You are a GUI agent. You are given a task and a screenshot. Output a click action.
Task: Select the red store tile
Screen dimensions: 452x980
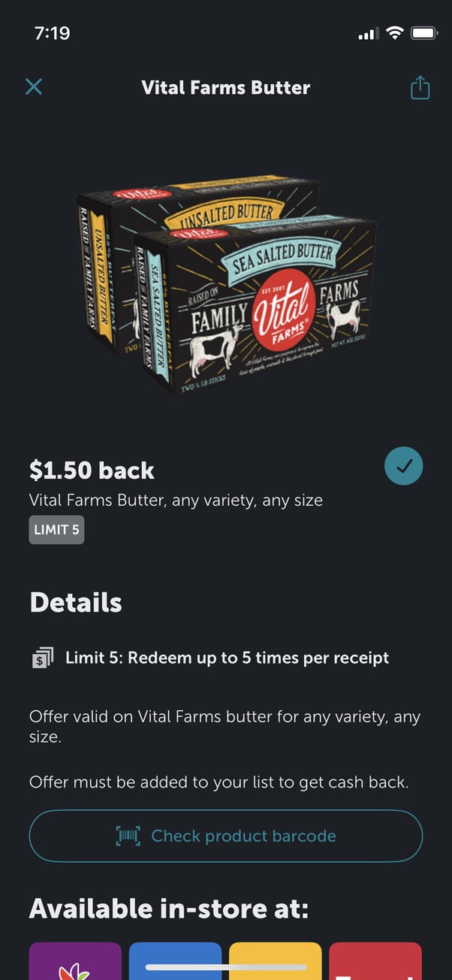pyautogui.click(x=375, y=961)
